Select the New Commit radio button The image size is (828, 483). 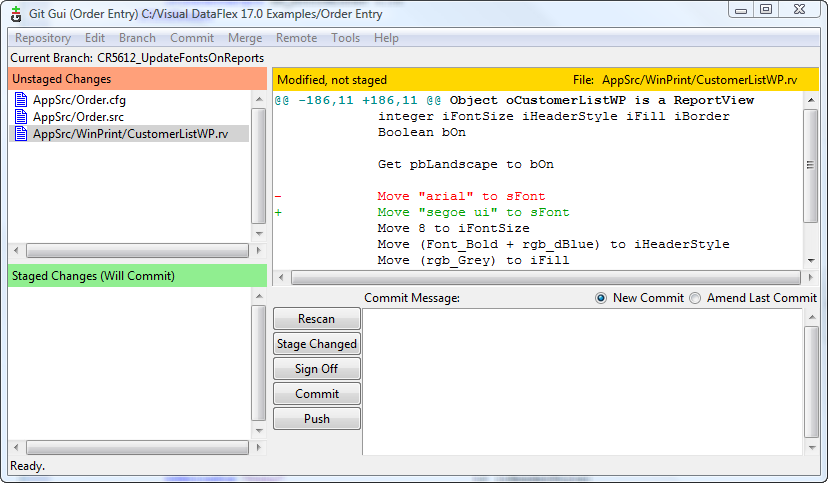pyautogui.click(x=601, y=298)
